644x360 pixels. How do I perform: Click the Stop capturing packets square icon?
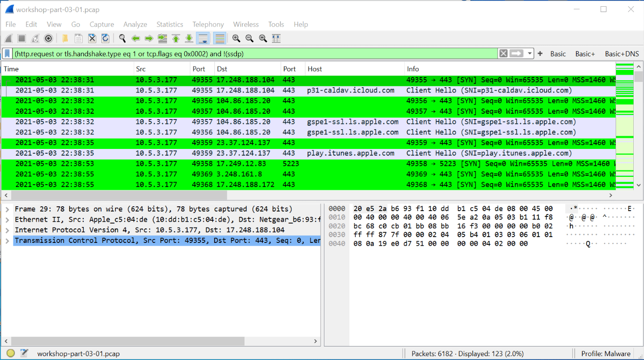(22, 39)
